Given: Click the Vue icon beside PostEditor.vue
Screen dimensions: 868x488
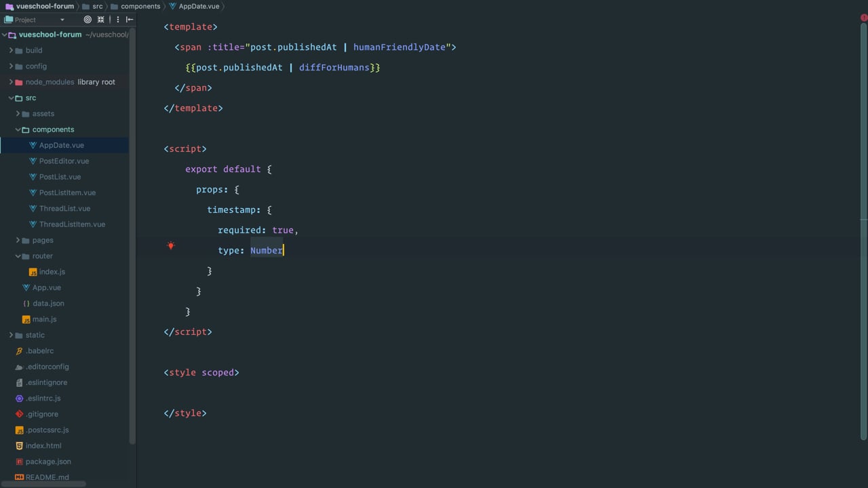Looking at the screenshot, I should pyautogui.click(x=33, y=161).
